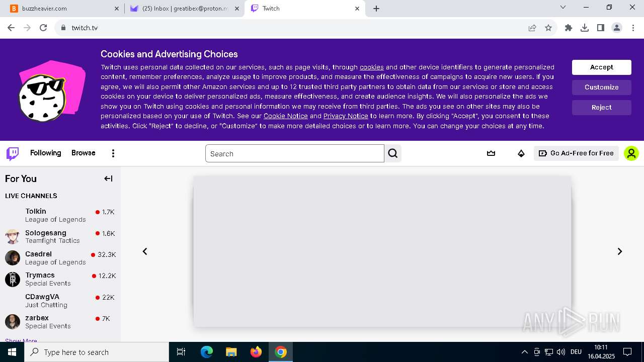The width and height of the screenshot is (644, 362).
Task: Close the Twitch tab
Action: pyautogui.click(x=357, y=9)
